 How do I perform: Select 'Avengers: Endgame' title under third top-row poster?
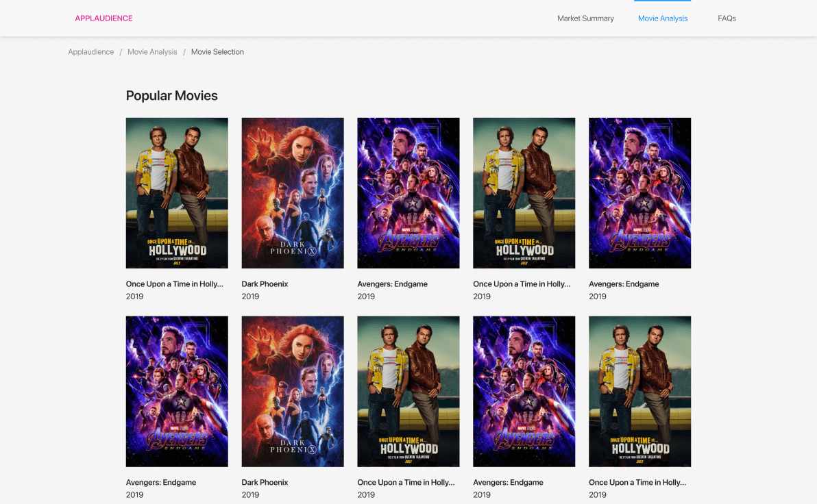click(x=392, y=283)
